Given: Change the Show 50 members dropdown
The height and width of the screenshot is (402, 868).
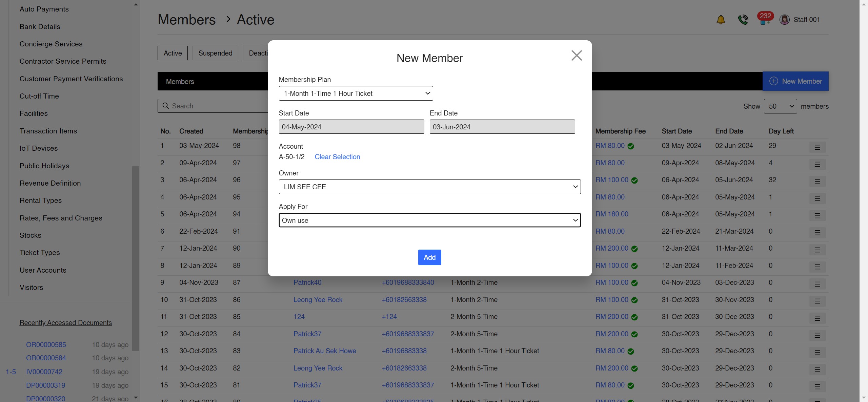Looking at the screenshot, I should (x=781, y=106).
